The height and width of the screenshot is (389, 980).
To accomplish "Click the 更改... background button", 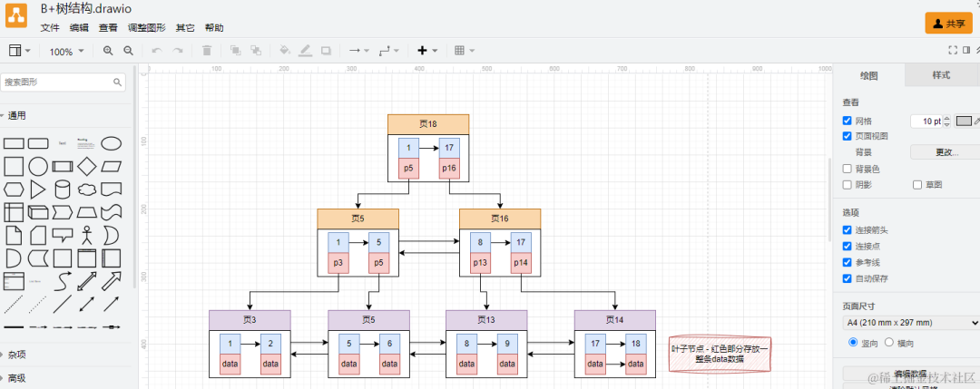I will pyautogui.click(x=946, y=151).
